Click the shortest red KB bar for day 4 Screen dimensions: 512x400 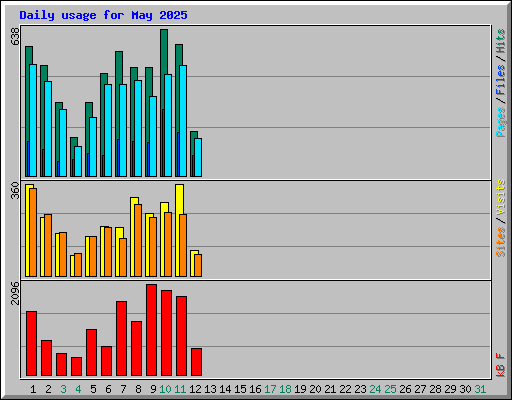(76, 367)
